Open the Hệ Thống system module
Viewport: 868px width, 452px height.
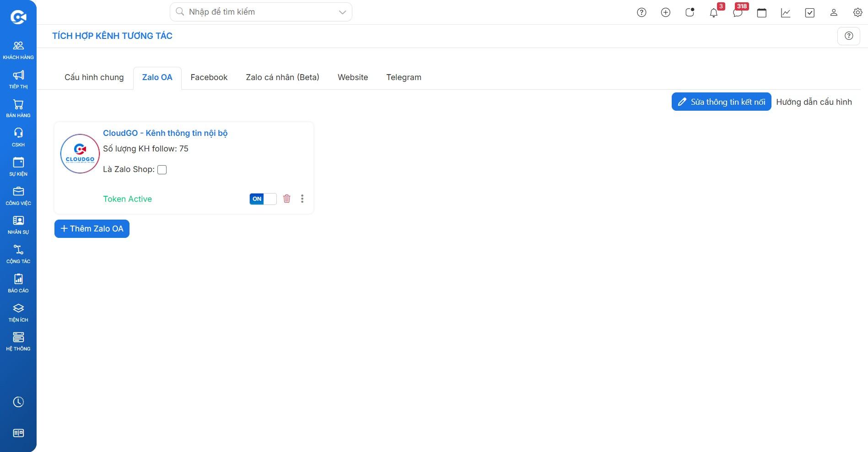[x=18, y=342]
